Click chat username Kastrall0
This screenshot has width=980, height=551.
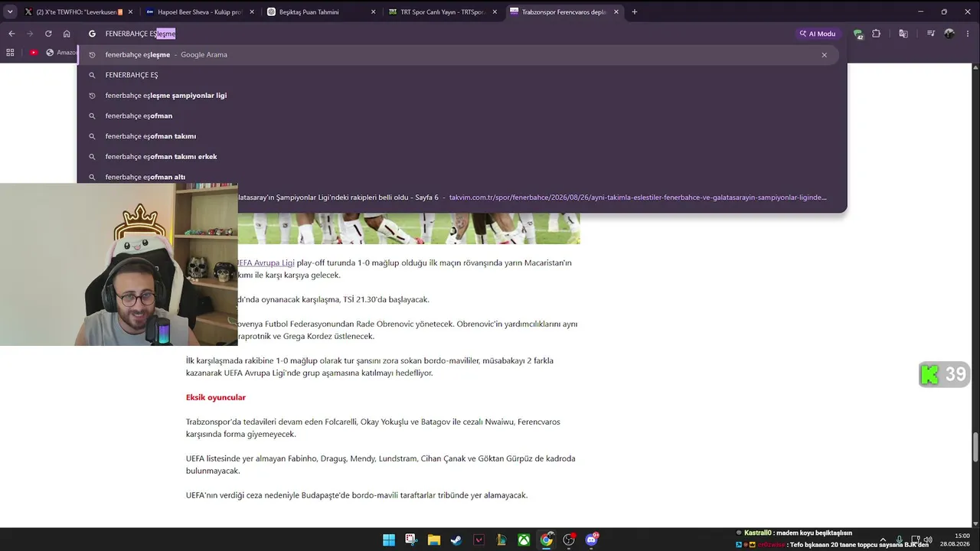[x=758, y=533]
